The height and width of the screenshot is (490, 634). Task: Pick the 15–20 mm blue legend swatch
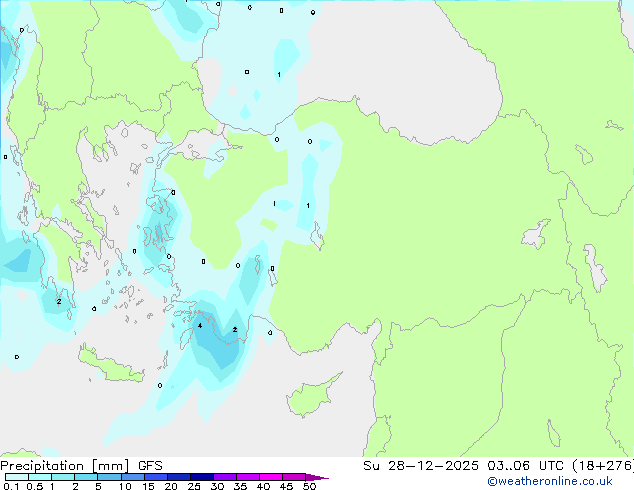156,477
